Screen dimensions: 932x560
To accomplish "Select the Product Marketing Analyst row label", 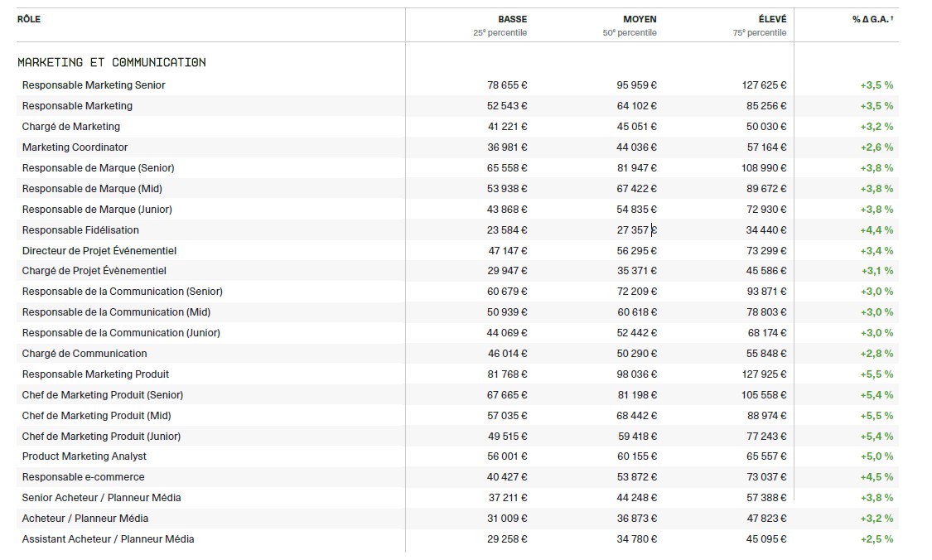I will click(85, 456).
